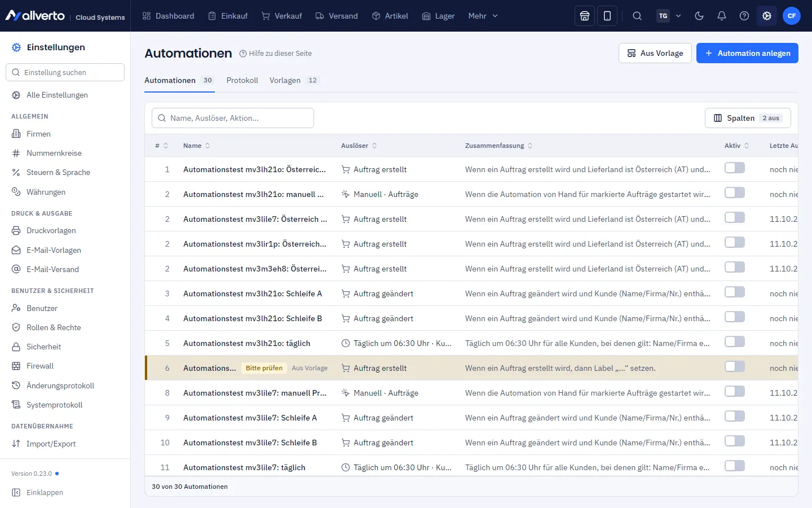Click the allverto logo
The image size is (812, 508).
tap(35, 16)
